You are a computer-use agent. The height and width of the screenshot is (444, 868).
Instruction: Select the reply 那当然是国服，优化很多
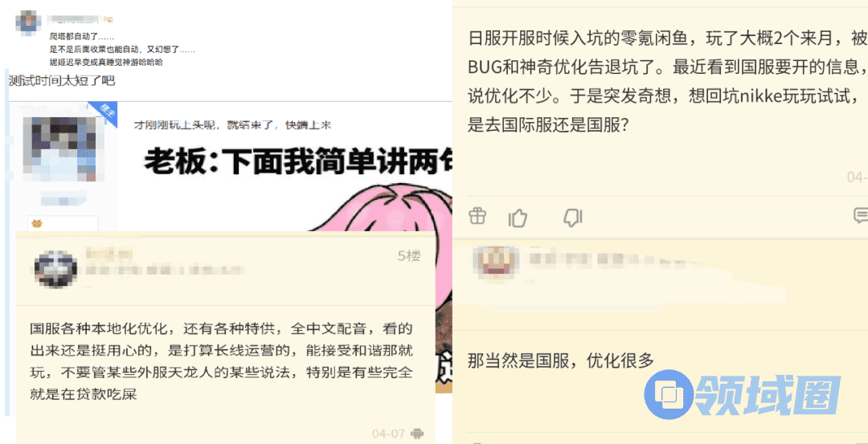click(561, 361)
